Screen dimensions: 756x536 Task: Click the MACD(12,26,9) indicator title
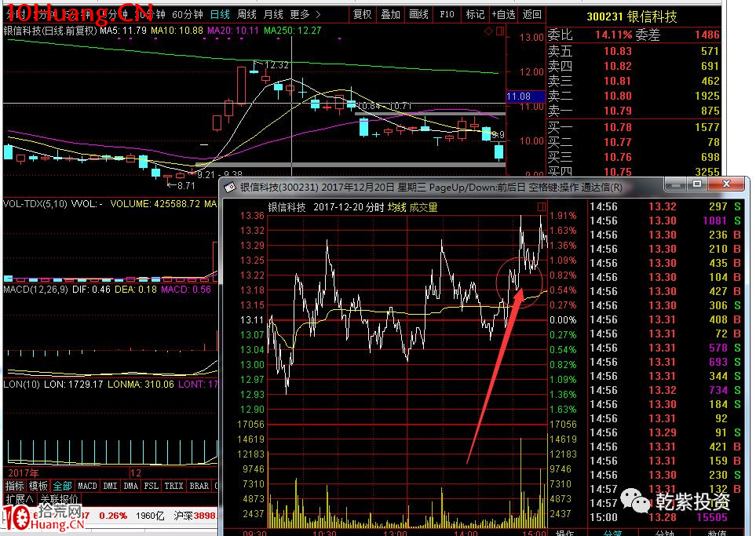36,290
